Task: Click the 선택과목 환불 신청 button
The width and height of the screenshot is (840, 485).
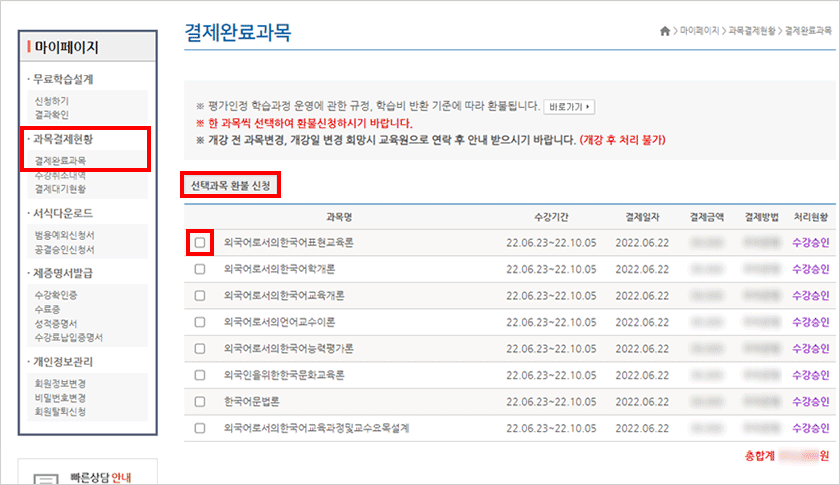Action: pyautogui.click(x=230, y=185)
